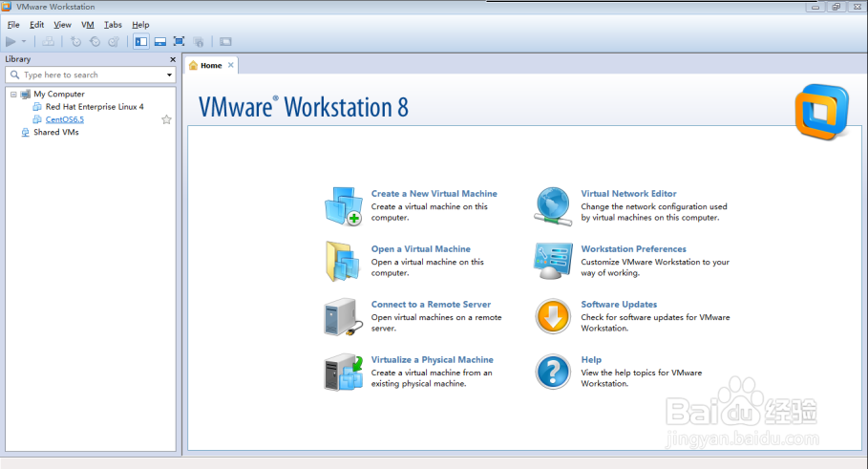Select the CentOS6.5 virtual machine
The width and height of the screenshot is (868, 469).
click(x=65, y=119)
